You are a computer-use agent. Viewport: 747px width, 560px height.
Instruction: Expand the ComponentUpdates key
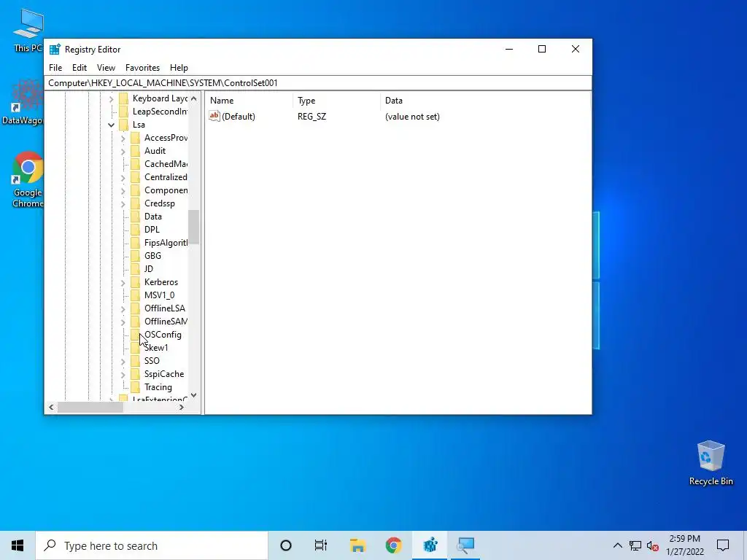tap(123, 190)
